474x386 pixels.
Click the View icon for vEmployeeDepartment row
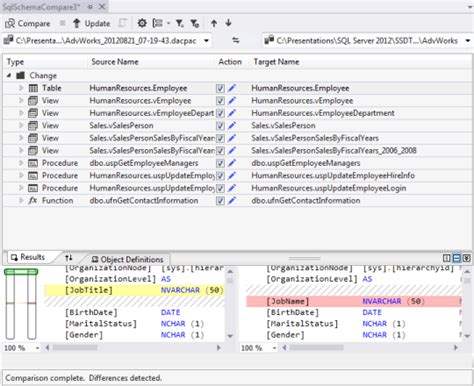pyautogui.click(x=33, y=113)
